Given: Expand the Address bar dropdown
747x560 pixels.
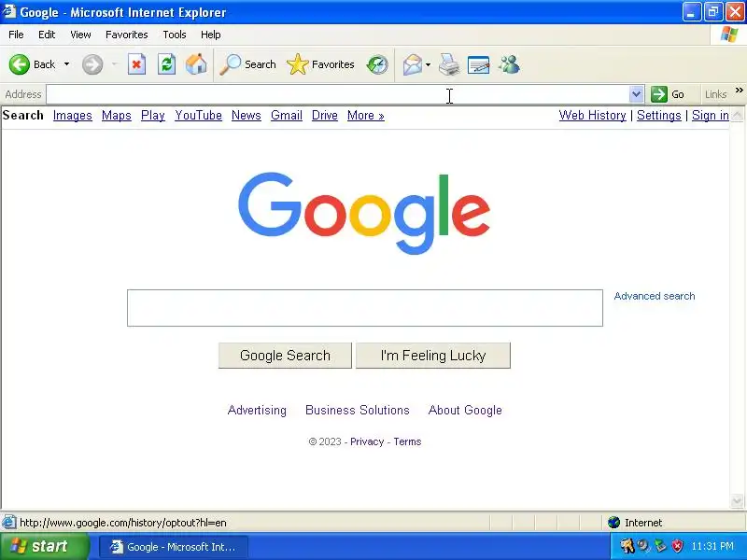Looking at the screenshot, I should tap(636, 94).
